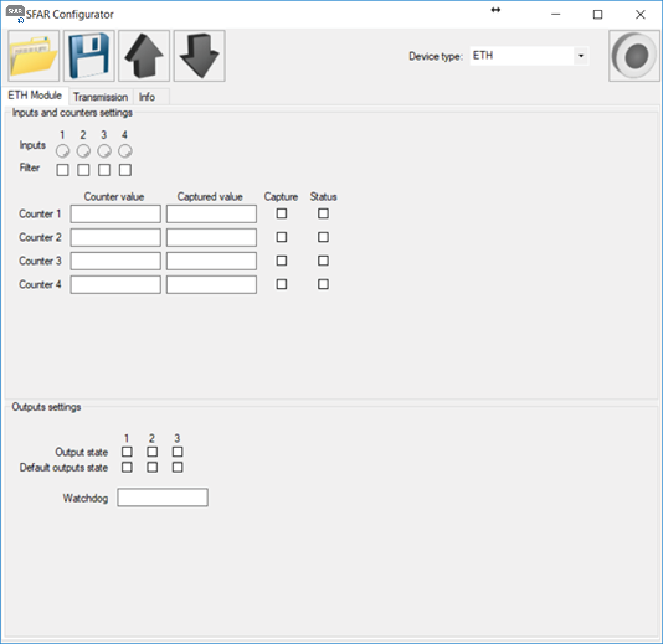663x644 pixels.
Task: Select the ETH Module tab
Action: 35,95
